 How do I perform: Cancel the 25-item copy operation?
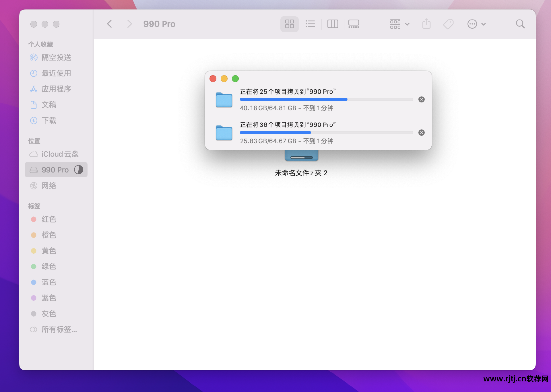[x=421, y=100]
